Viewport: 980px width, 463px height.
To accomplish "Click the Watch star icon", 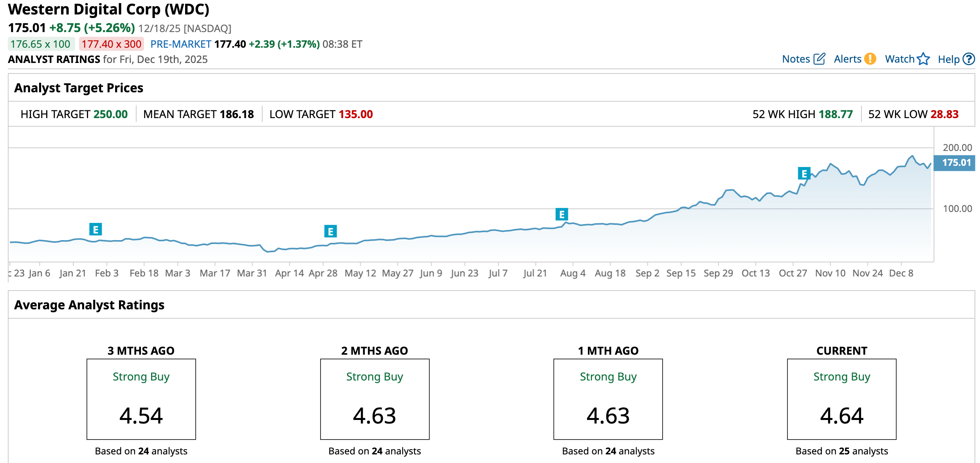I will pos(923,59).
